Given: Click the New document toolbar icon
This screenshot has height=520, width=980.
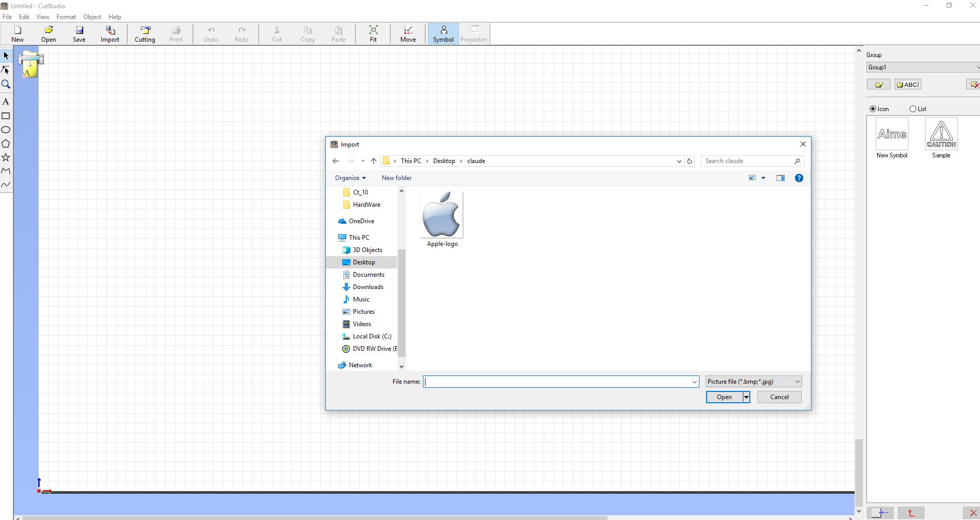Looking at the screenshot, I should point(17,34).
